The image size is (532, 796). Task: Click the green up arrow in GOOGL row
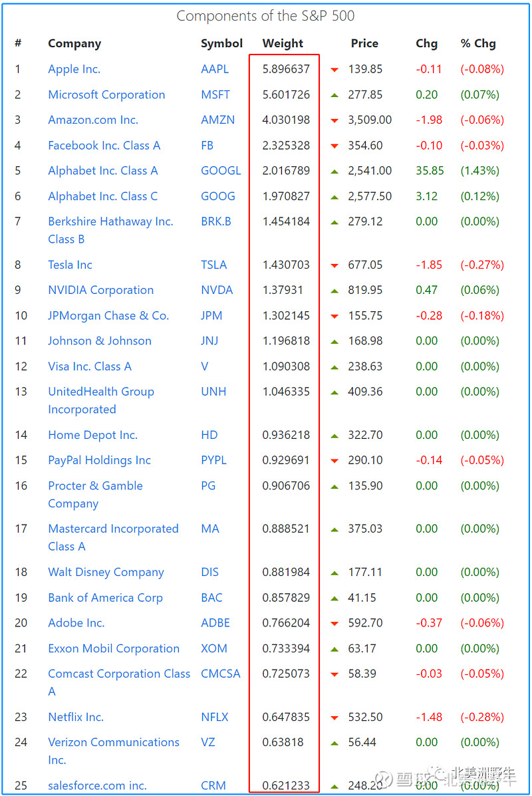(334, 171)
